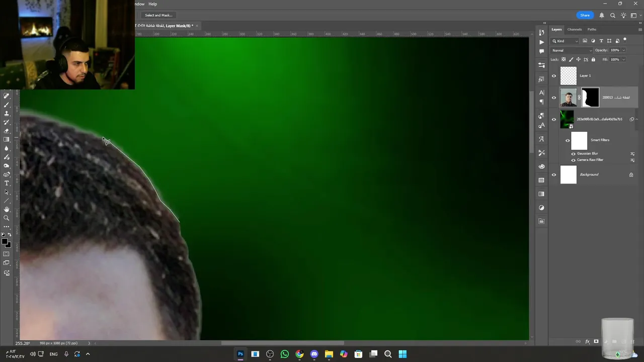
Task: Open the Help menu
Action: coord(152,4)
